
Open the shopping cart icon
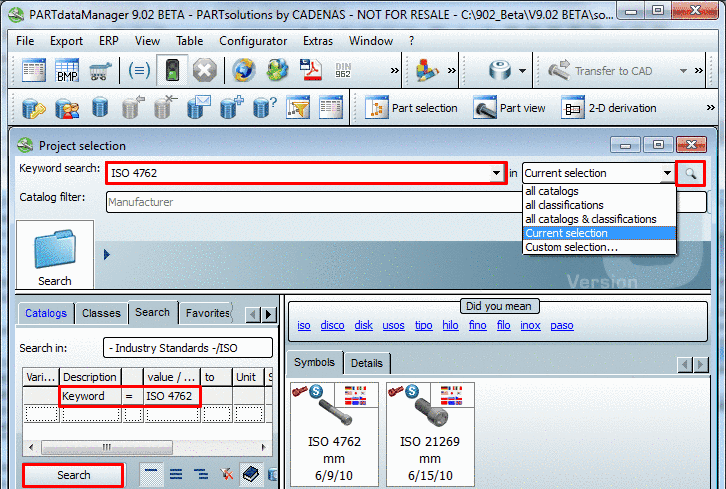(100, 71)
